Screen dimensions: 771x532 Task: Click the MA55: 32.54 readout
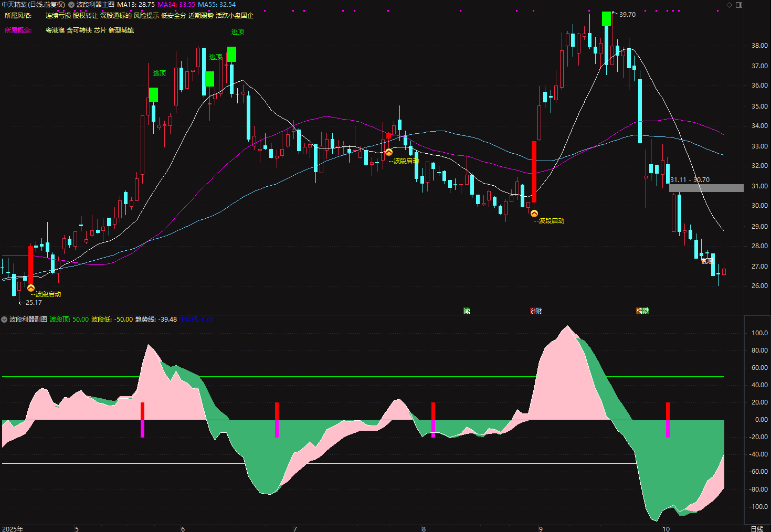[x=217, y=5]
